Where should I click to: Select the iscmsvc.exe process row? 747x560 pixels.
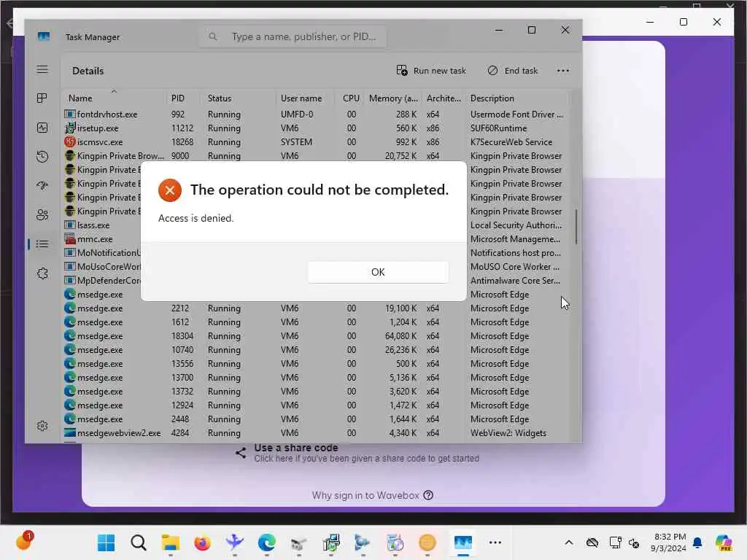click(314, 142)
